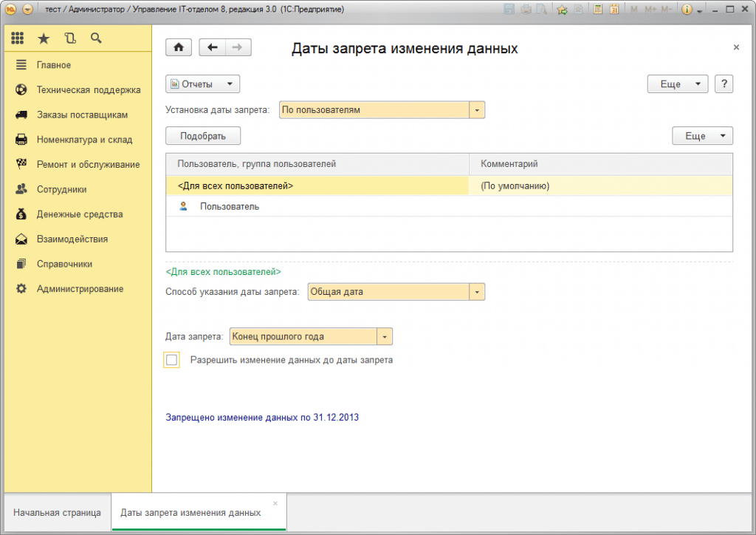Click the green <Для всех пользователей> label
Image resolution: width=756 pixels, height=535 pixels.
[x=223, y=272]
